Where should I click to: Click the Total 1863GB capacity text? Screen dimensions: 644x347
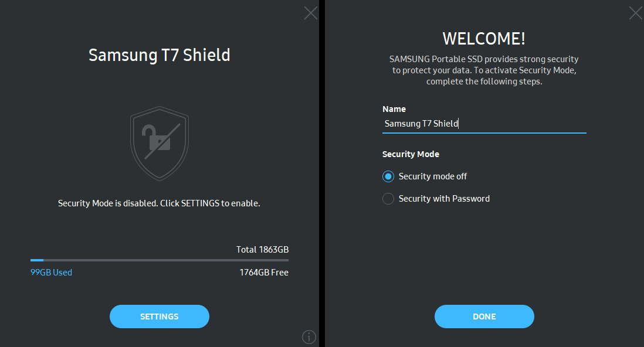(x=262, y=250)
